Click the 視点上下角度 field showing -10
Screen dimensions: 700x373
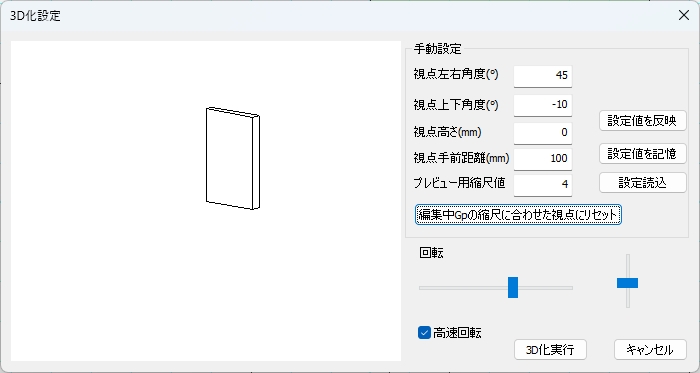pos(543,105)
